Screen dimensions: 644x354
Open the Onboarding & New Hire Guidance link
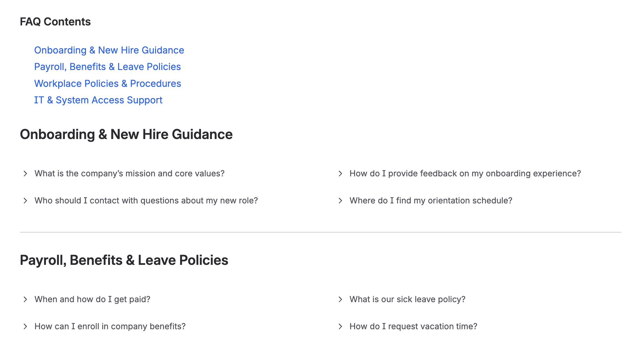[109, 50]
